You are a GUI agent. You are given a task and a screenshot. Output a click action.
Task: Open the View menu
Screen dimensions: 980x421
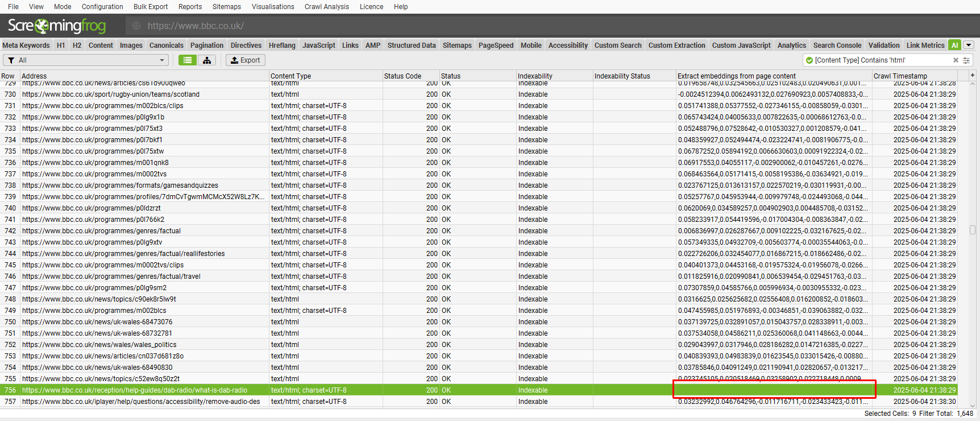[36, 6]
